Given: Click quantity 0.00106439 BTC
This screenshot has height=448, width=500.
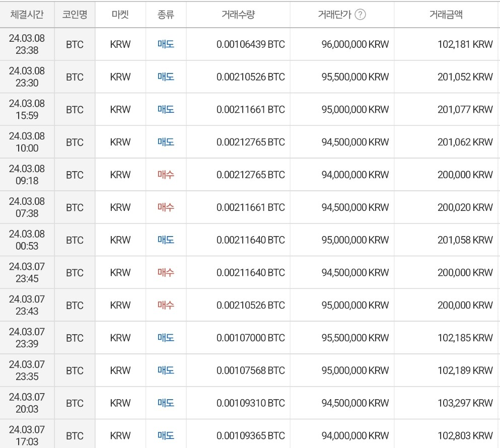Looking at the screenshot, I should coord(251,44).
